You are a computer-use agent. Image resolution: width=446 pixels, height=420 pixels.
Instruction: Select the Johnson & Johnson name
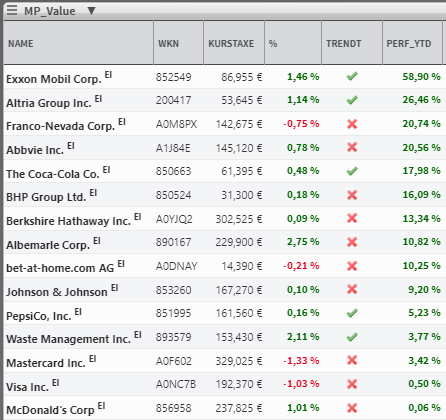point(57,292)
